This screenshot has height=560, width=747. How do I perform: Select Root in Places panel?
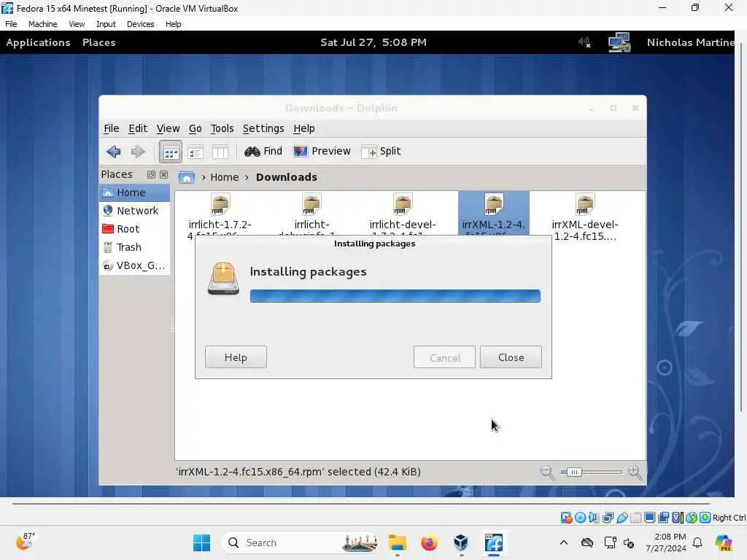click(x=134, y=229)
